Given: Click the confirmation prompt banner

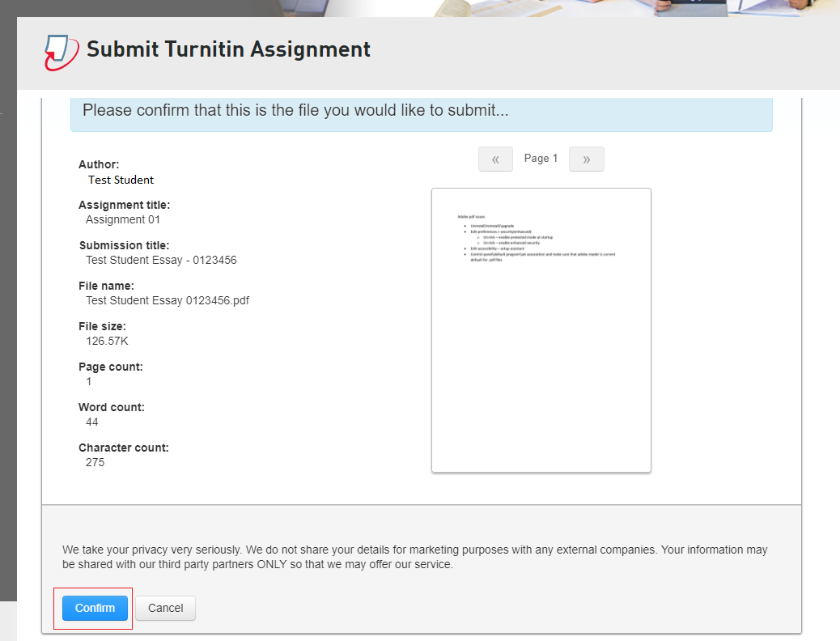Looking at the screenshot, I should point(421,112).
